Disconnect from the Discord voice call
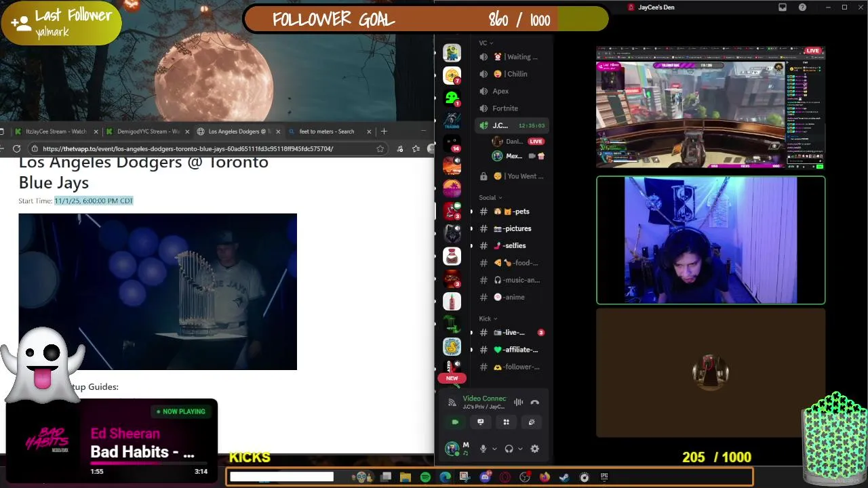The height and width of the screenshot is (488, 868). (534, 403)
